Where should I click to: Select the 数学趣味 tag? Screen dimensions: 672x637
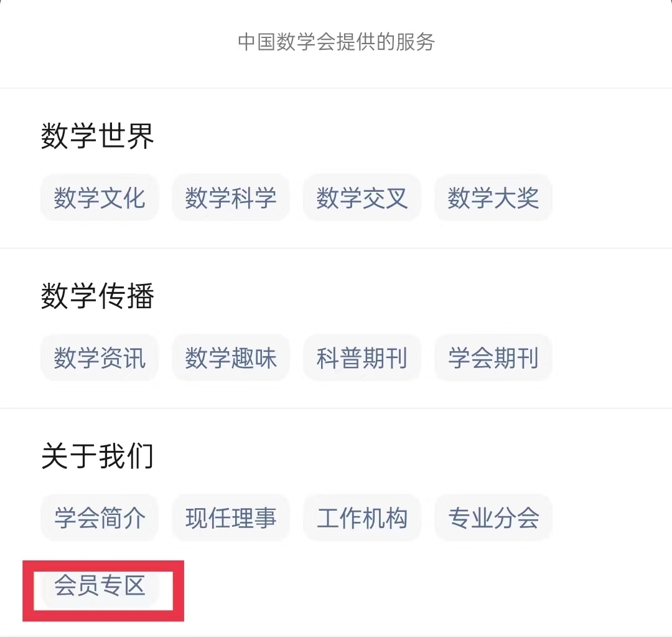click(x=231, y=359)
